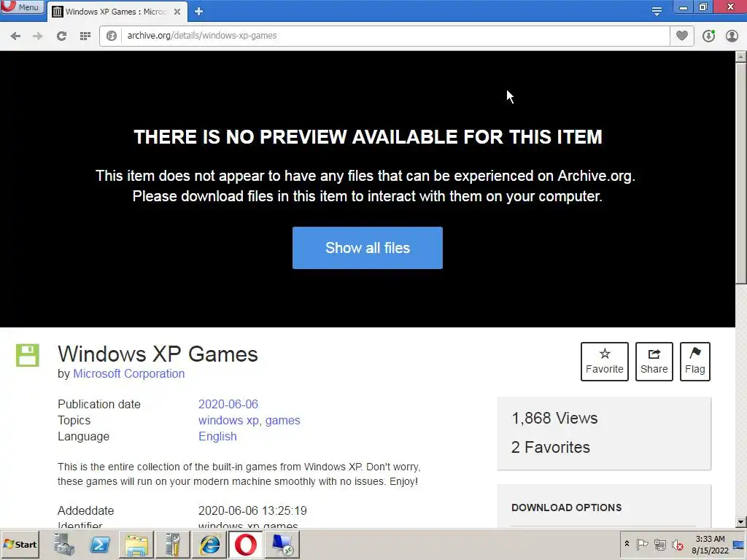Open the Windows Start menu
The height and width of the screenshot is (560, 747).
click(x=20, y=544)
